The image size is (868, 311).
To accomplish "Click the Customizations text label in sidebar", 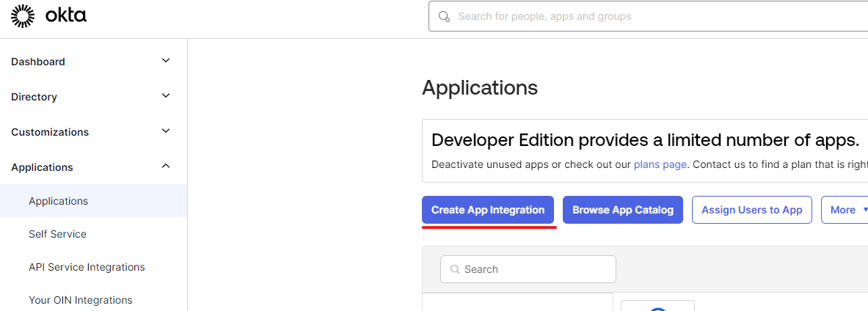I will pyautogui.click(x=50, y=132).
